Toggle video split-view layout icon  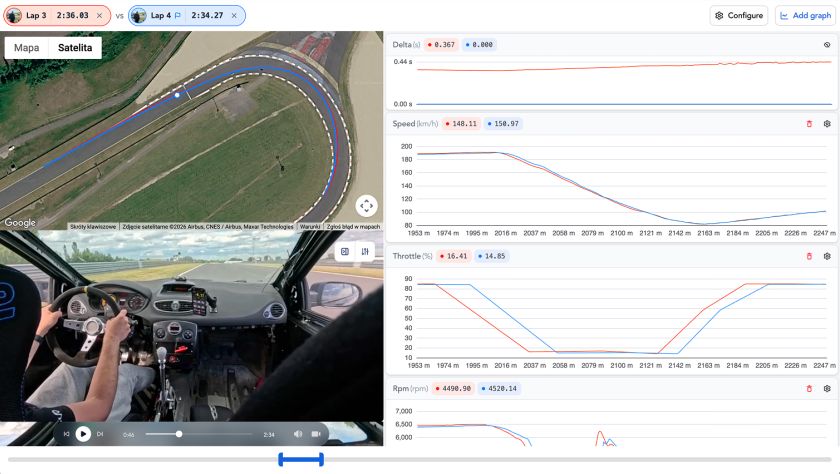point(345,251)
